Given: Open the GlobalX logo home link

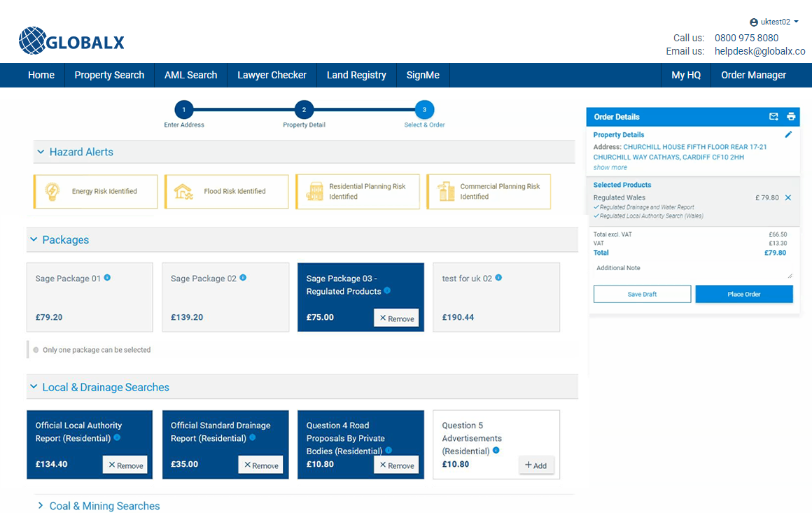Looking at the screenshot, I should [x=71, y=41].
